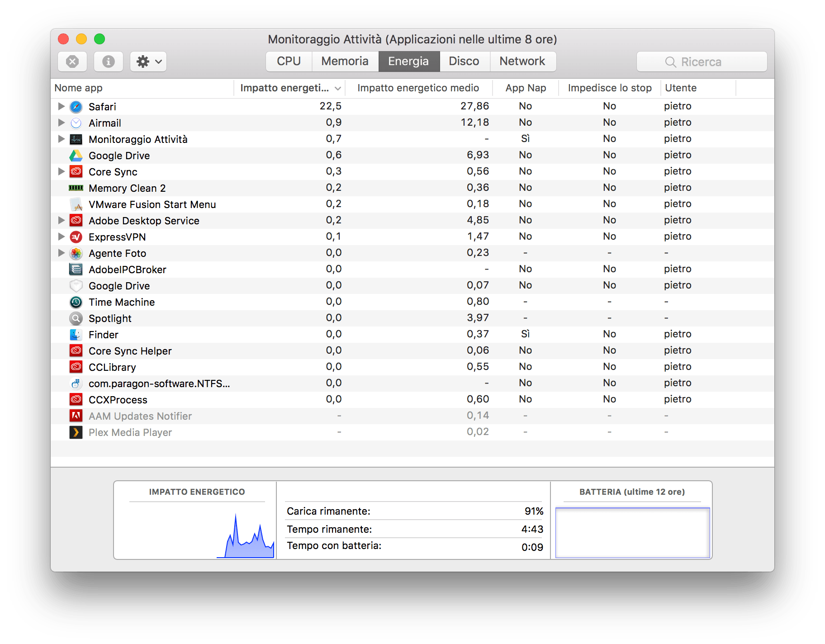Click the com.paragon-software.NTFS icon
Screen dimensions: 825x644
(x=76, y=384)
